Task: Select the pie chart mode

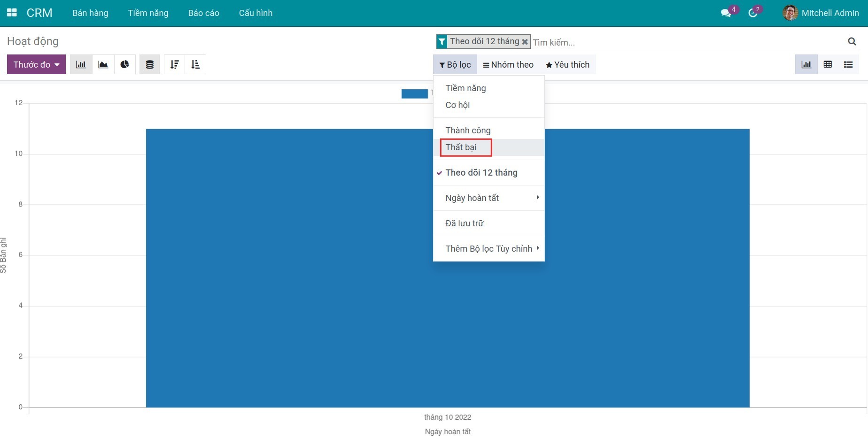Action: pyautogui.click(x=124, y=65)
